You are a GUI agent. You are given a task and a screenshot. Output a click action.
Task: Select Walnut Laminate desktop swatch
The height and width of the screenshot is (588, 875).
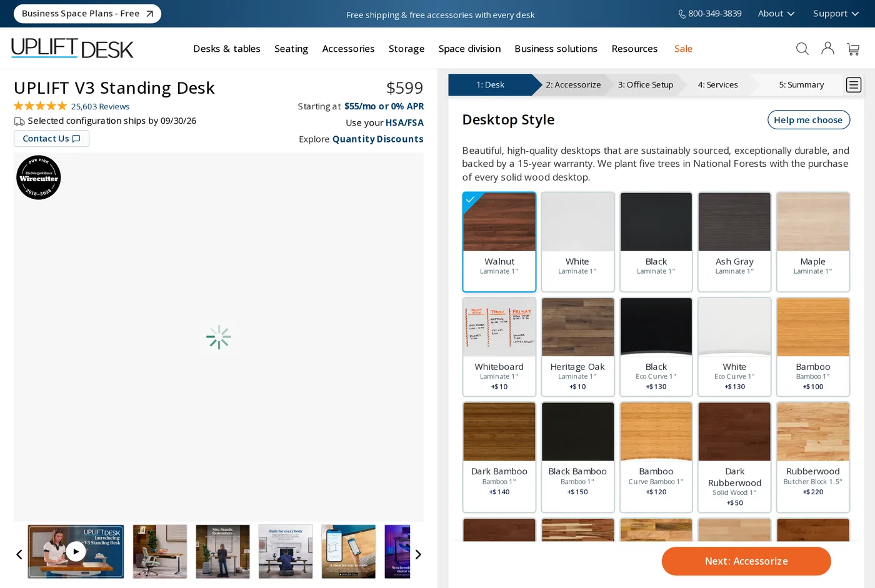(x=499, y=242)
